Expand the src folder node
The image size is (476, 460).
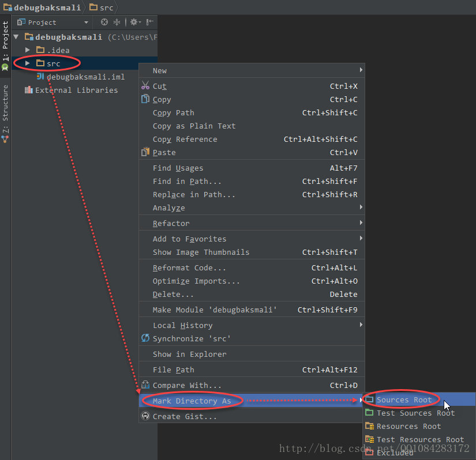click(27, 63)
